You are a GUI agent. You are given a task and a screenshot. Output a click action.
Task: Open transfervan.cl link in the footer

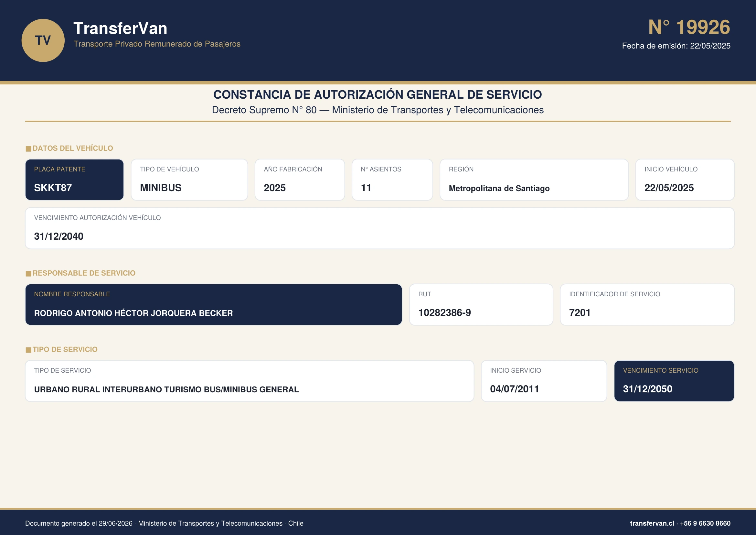(x=652, y=523)
